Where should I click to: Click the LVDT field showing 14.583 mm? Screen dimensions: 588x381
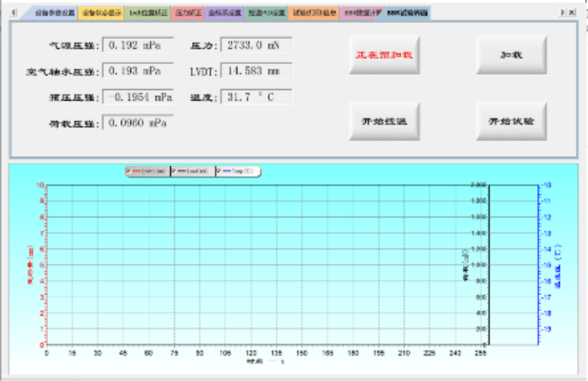point(256,71)
